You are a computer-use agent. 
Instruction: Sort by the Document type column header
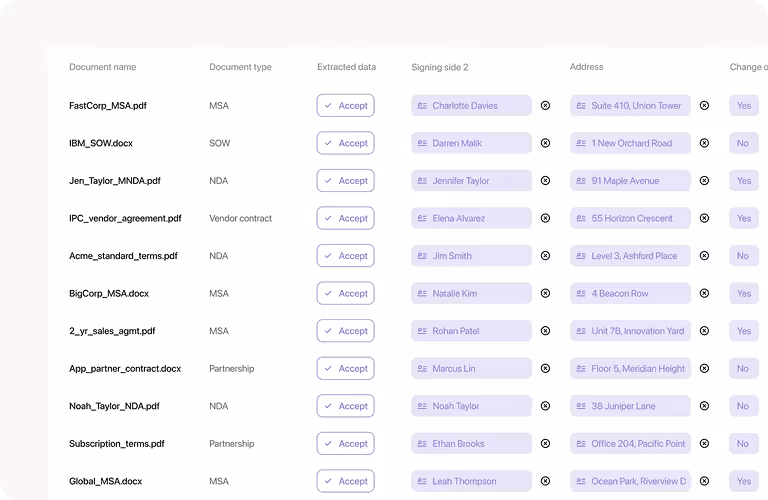click(240, 67)
